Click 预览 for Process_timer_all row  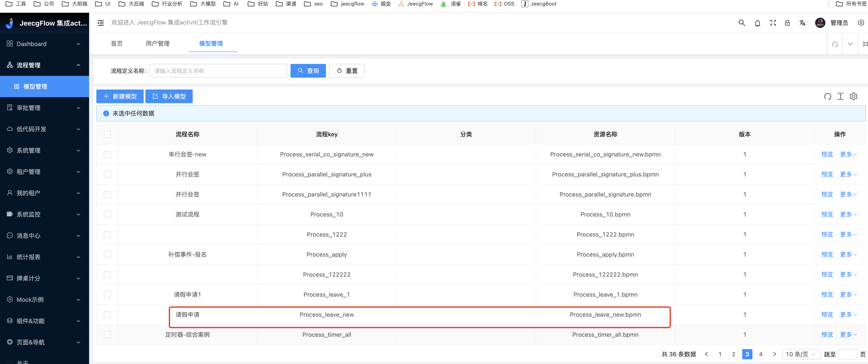[827, 335]
